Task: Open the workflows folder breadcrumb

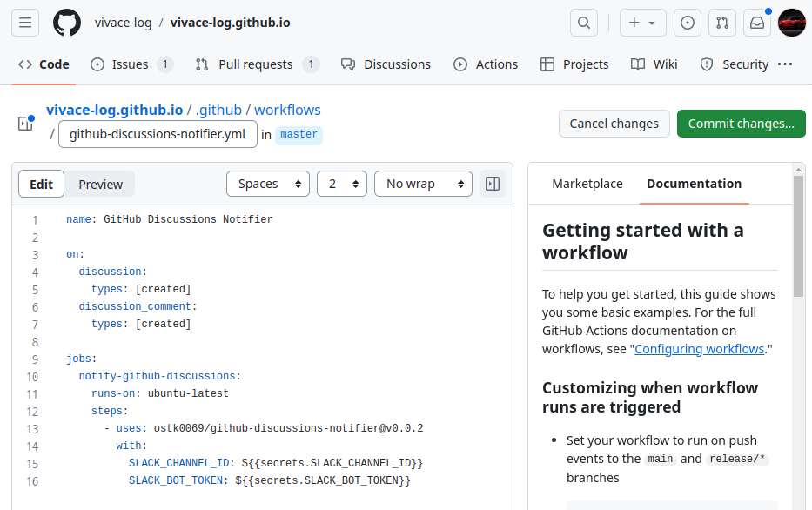Action: 287,110
